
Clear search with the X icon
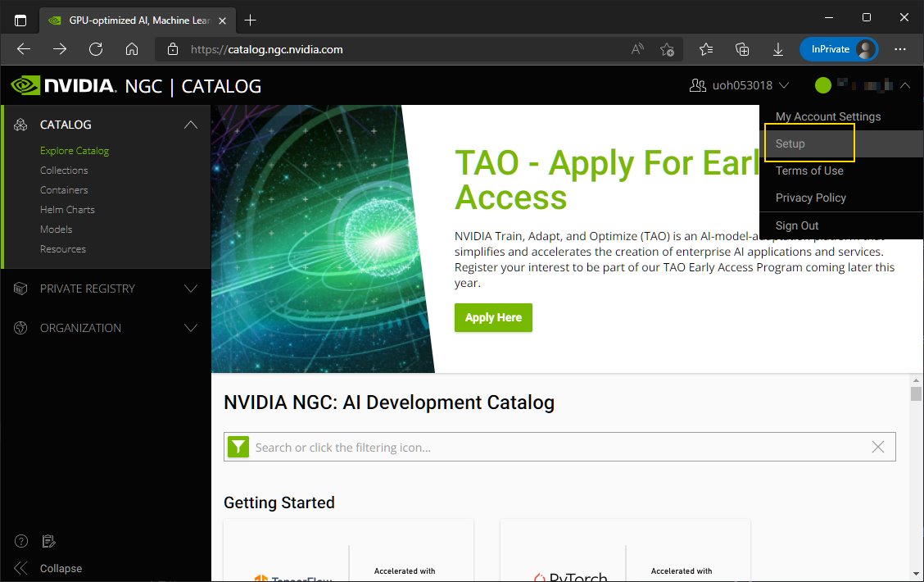[x=878, y=447]
